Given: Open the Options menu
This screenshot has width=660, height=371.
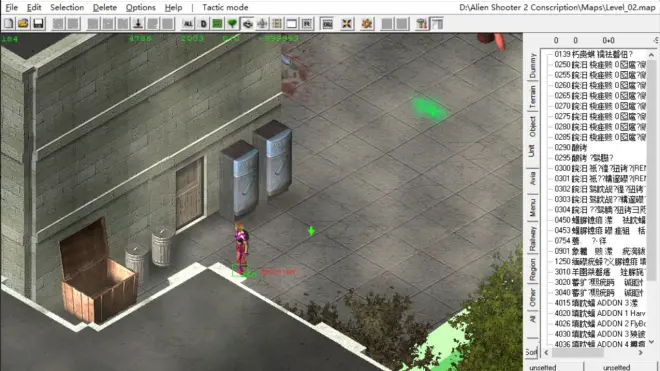Looking at the screenshot, I should tap(141, 8).
